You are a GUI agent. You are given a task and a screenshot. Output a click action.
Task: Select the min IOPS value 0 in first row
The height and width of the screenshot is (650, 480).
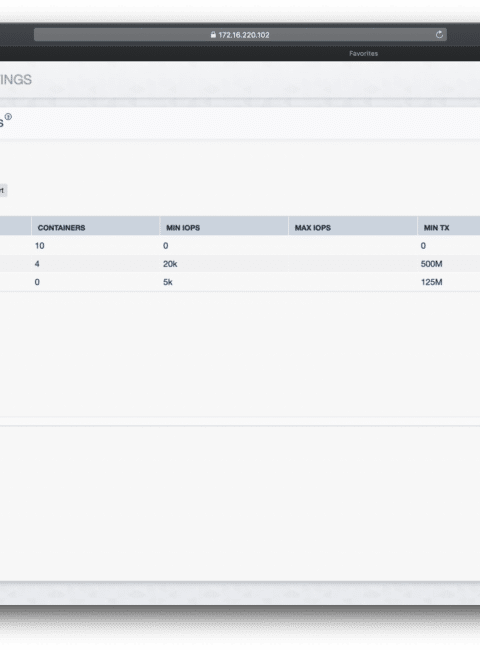(x=166, y=246)
